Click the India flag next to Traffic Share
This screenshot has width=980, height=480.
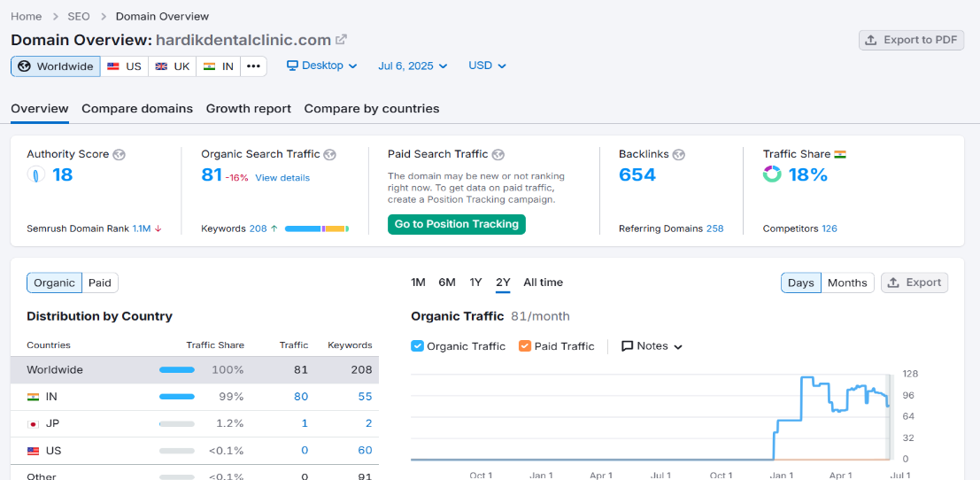coord(840,154)
